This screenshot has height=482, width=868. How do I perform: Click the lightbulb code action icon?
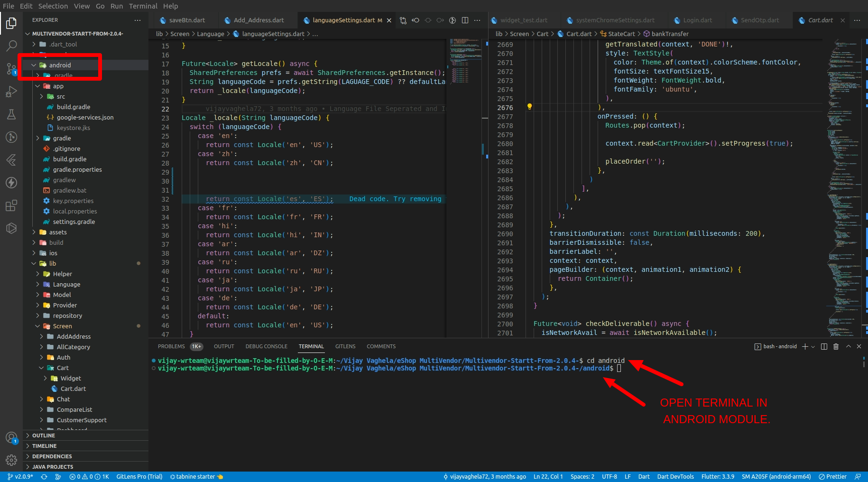(x=529, y=107)
